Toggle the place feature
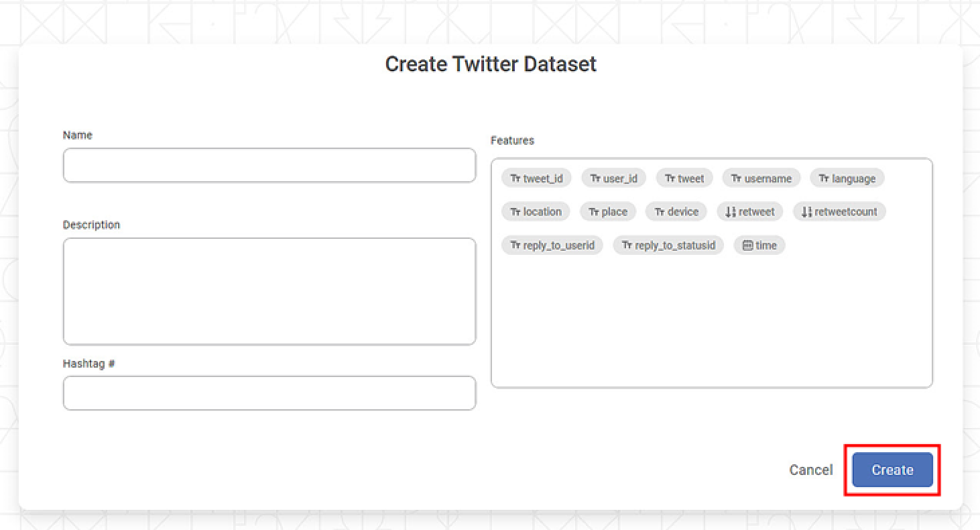980x530 pixels. pyautogui.click(x=607, y=211)
